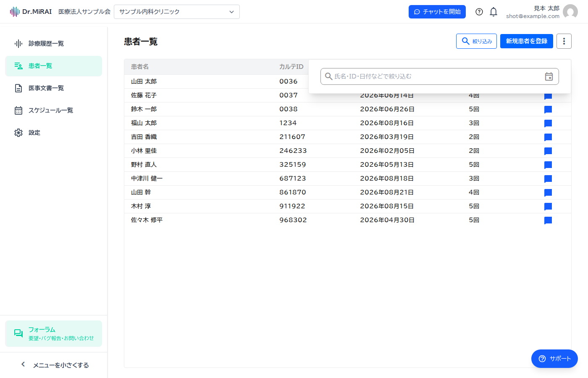Open 医事文書一覧 in sidebar

pos(54,88)
